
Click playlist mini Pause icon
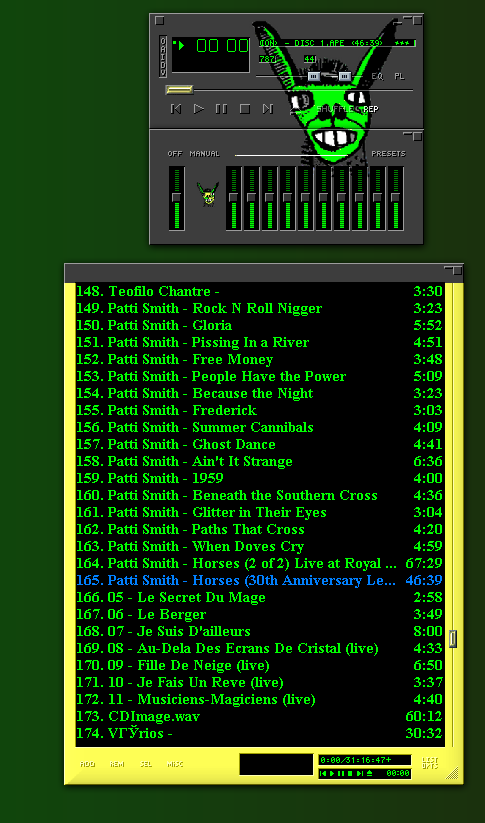click(341, 774)
